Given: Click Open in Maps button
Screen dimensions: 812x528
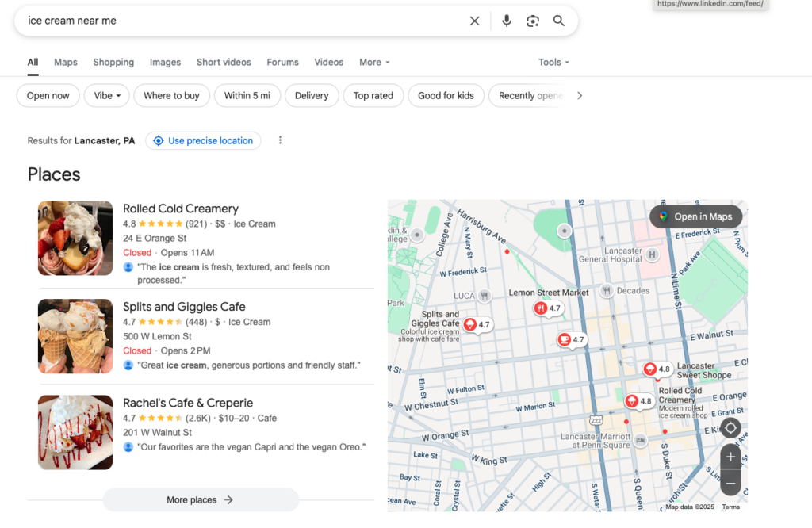Looking at the screenshot, I should pyautogui.click(x=696, y=217).
